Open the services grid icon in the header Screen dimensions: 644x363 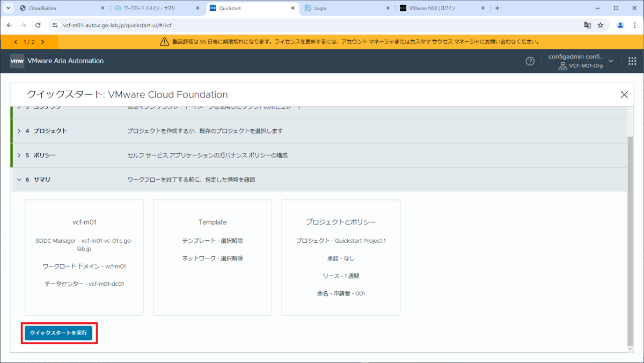(632, 61)
